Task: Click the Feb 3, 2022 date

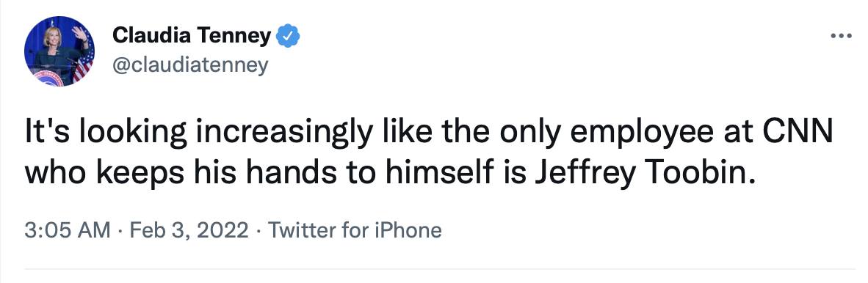Action: click(x=189, y=230)
